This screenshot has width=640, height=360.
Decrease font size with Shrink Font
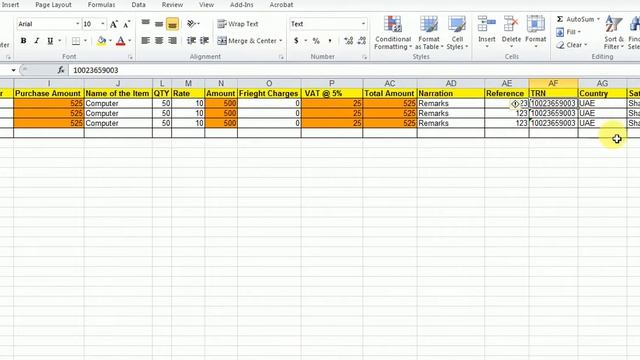[127, 24]
